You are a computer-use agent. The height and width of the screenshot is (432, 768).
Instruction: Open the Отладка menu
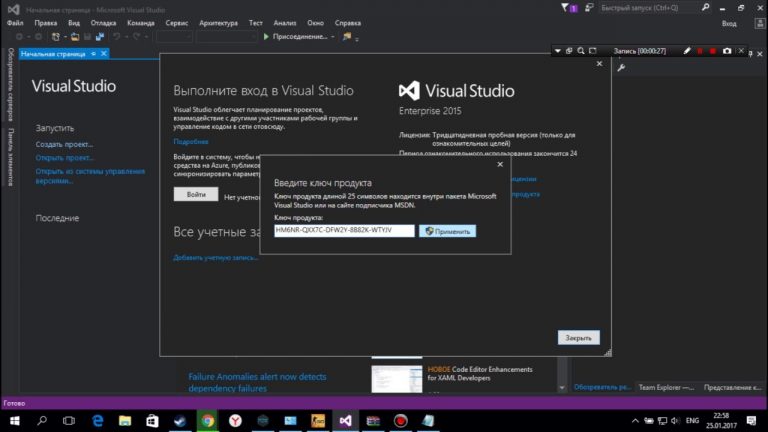103,23
